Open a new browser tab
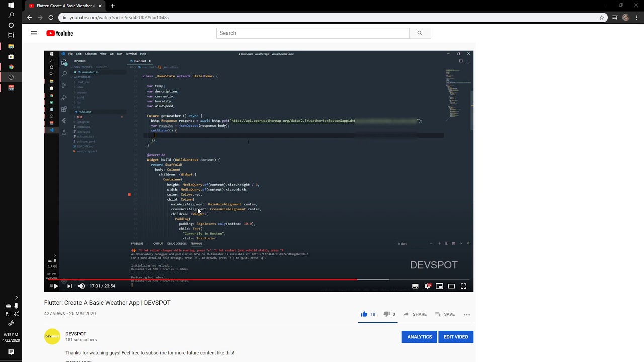The height and width of the screenshot is (362, 644). (113, 6)
